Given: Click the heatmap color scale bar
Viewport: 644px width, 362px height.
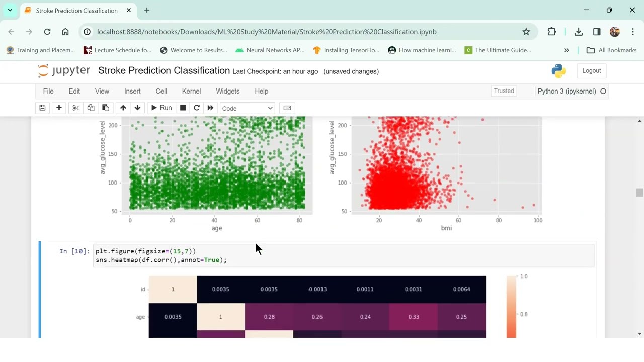Looking at the screenshot, I should (511, 307).
